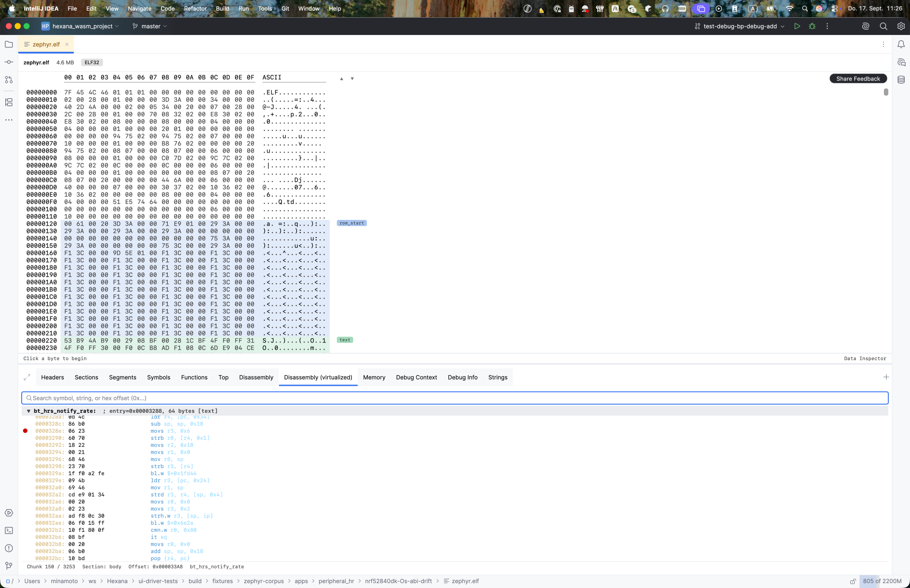This screenshot has height=588, width=910.
Task: Open the AI chat sidebar icon
Action: (901, 62)
